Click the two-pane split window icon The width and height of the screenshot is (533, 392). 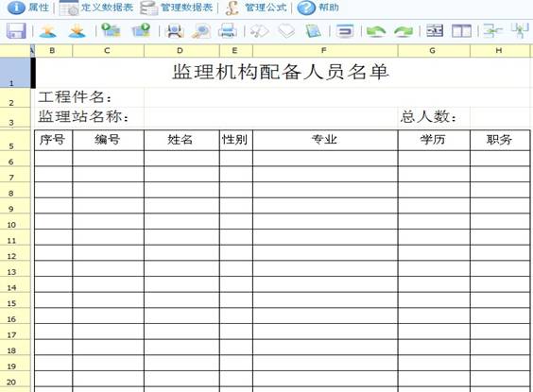pyautogui.click(x=461, y=31)
